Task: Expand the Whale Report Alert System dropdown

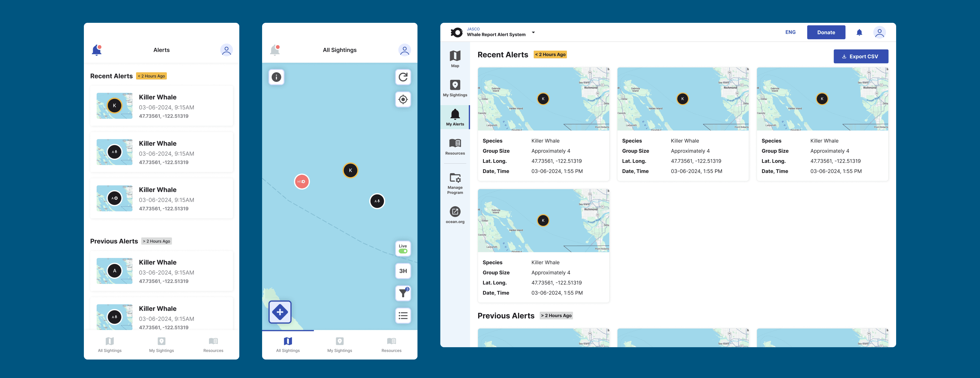Action: 533,32
